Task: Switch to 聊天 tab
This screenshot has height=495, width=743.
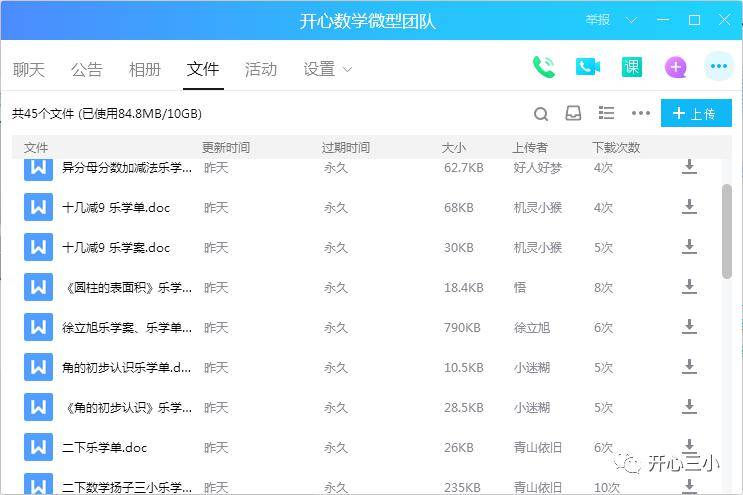Action: tap(28, 70)
